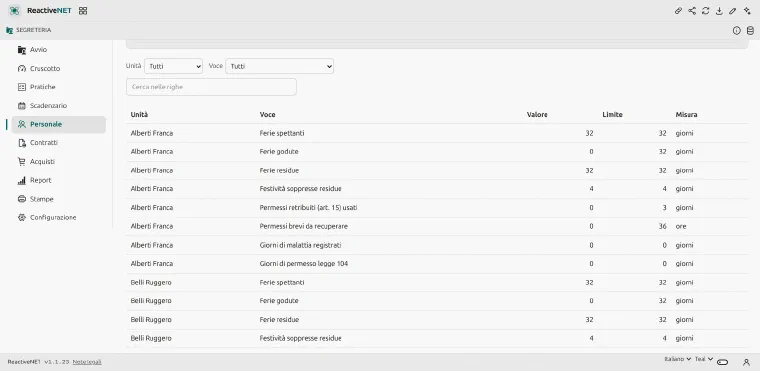This screenshot has width=760, height=371.
Task: Focus the 'Cerca nelle righe' search field
Action: 211,87
